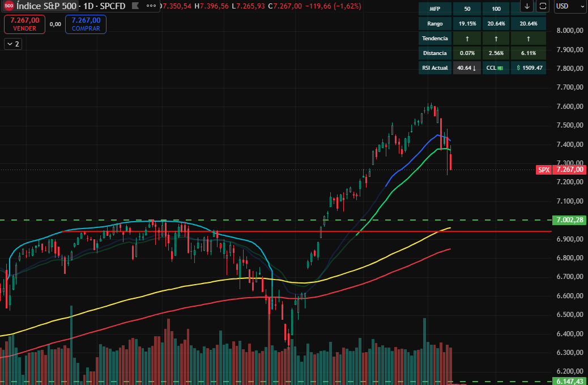Click the $ 1509.47 CCL value
Image resolution: width=588 pixels, height=385 pixels.
pos(529,68)
